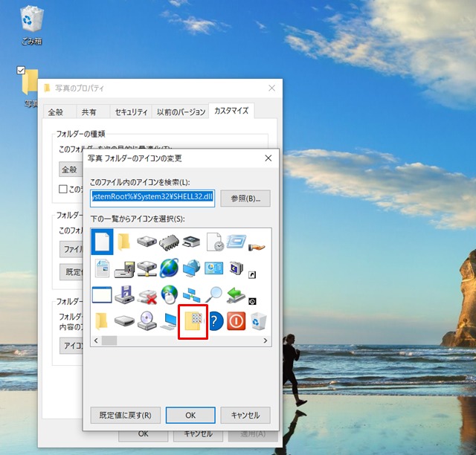Select the small shortcut arrow icon
The height and width of the screenshot is (455, 476).
tap(252, 275)
